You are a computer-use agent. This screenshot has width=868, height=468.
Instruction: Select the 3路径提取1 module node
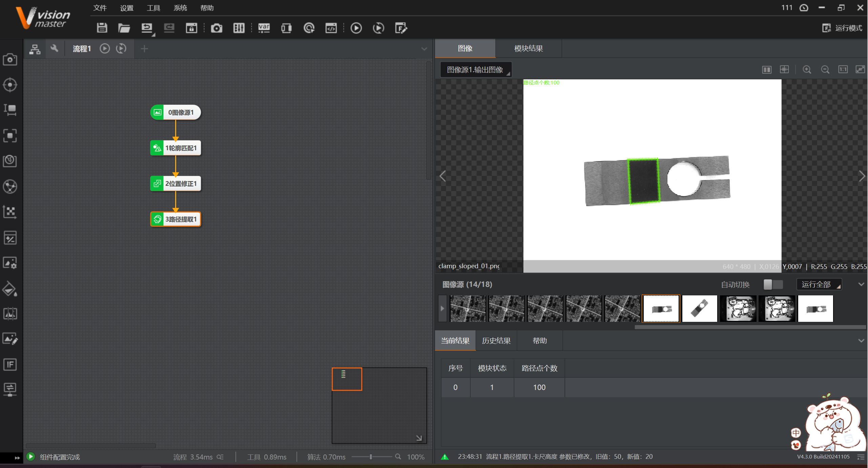[175, 219]
